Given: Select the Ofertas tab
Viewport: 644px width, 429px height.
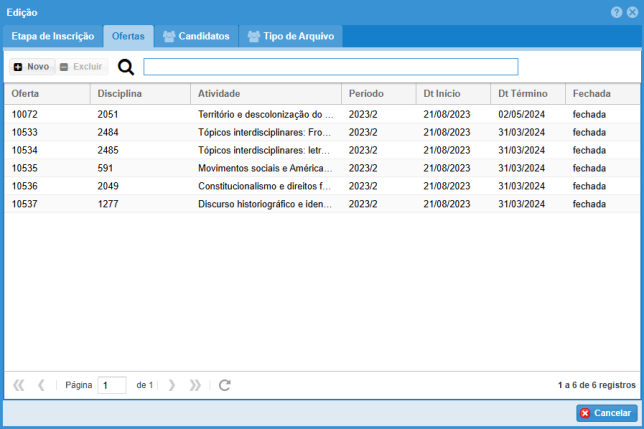Looking at the screenshot, I should point(128,37).
